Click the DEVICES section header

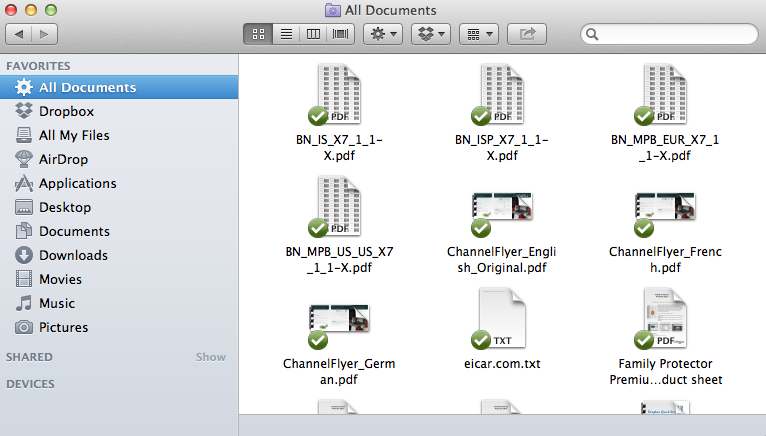pos(30,384)
